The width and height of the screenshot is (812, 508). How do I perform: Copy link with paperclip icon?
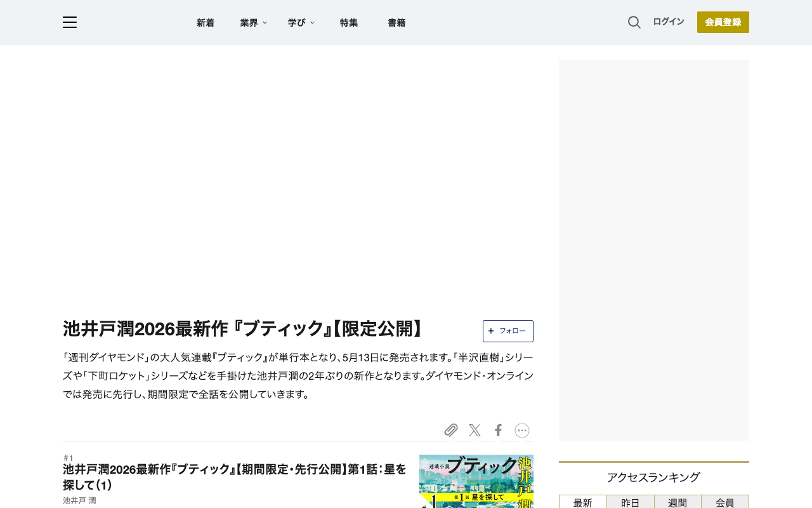pos(451,431)
